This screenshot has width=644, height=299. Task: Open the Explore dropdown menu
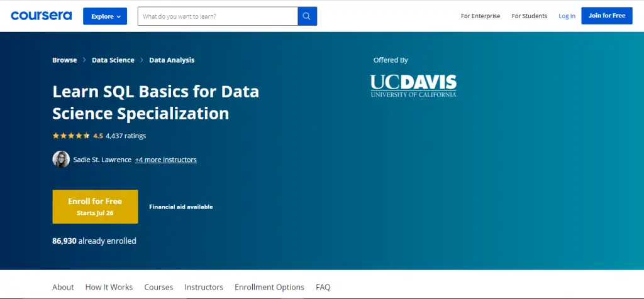click(x=105, y=16)
